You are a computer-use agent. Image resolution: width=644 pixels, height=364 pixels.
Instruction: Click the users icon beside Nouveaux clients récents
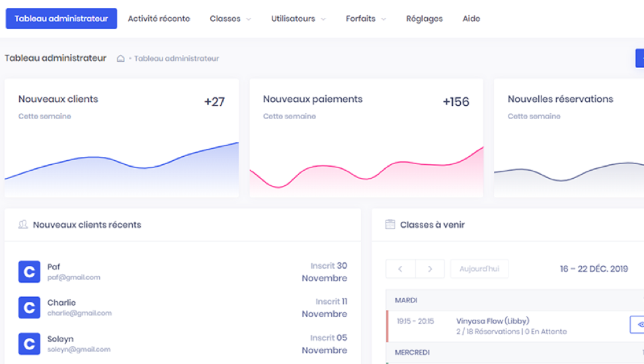point(23,224)
